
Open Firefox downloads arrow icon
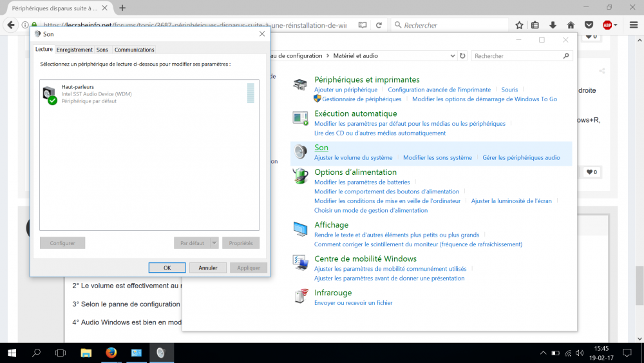(553, 25)
